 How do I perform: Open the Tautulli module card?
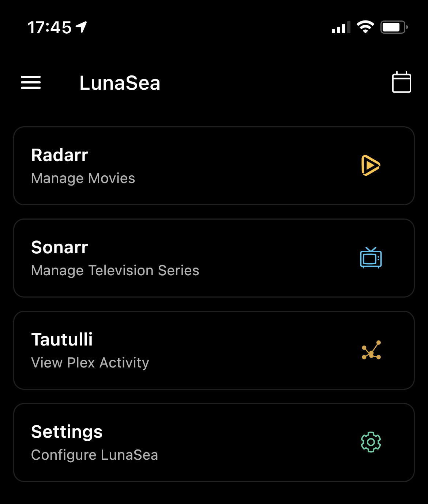(x=214, y=350)
